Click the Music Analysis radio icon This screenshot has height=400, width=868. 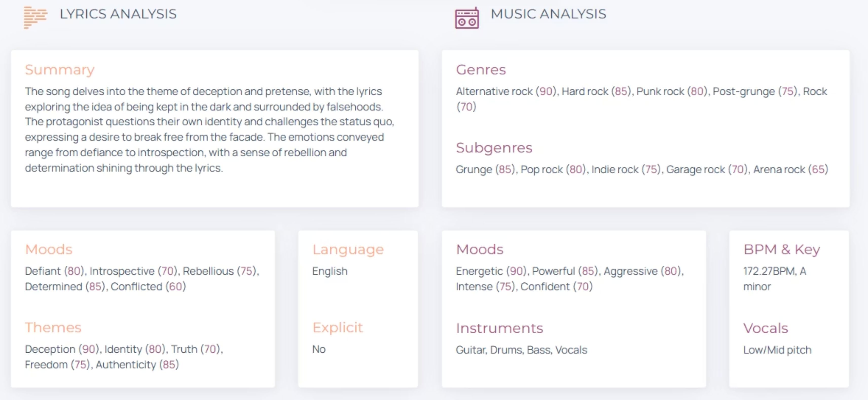(467, 18)
